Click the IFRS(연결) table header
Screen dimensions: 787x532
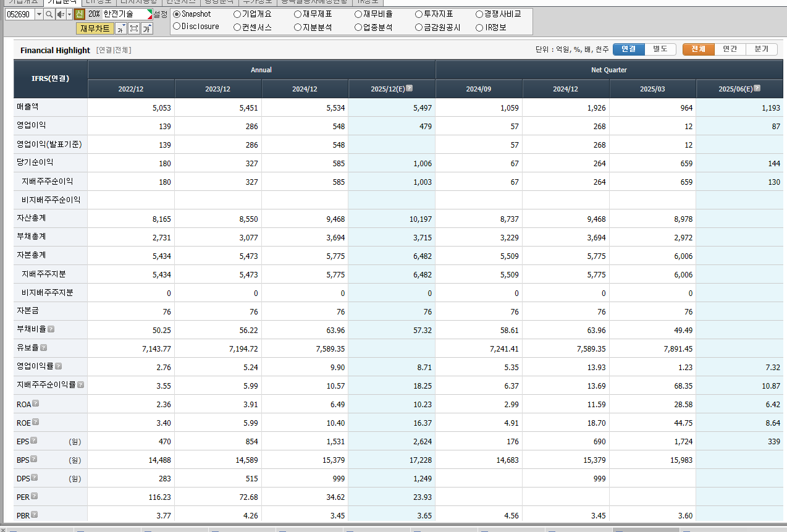51,78
